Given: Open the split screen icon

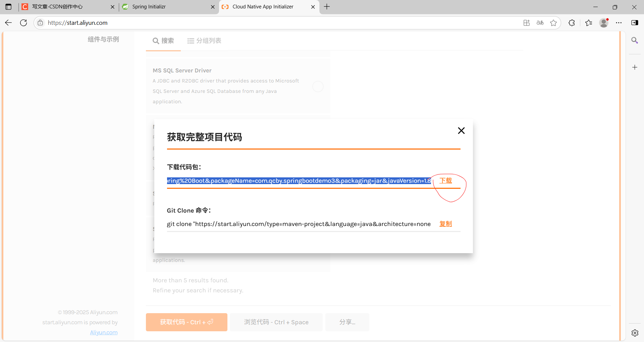Looking at the screenshot, I should 527,23.
